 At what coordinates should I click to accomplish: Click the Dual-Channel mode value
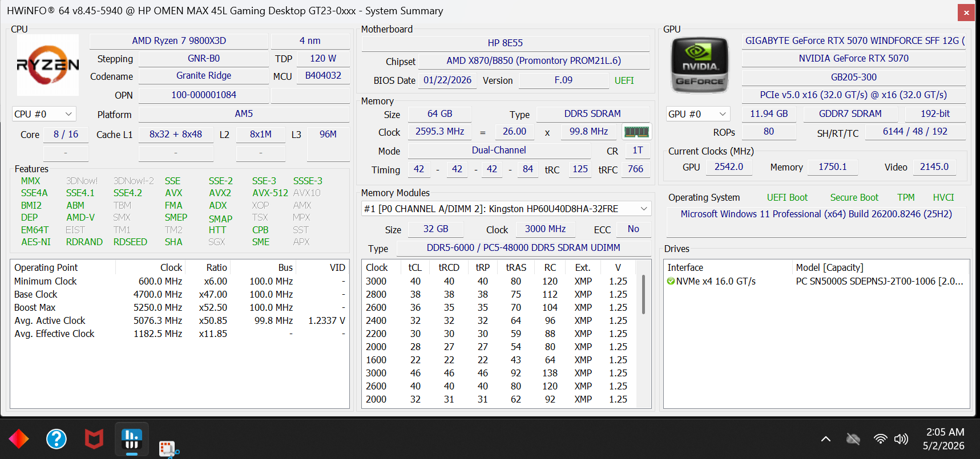pyautogui.click(x=499, y=151)
